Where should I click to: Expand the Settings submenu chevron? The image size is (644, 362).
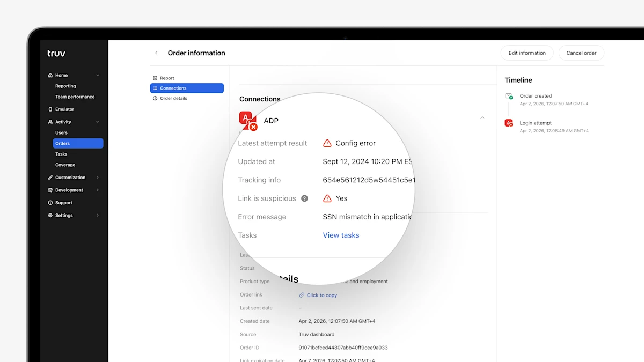coord(98,216)
